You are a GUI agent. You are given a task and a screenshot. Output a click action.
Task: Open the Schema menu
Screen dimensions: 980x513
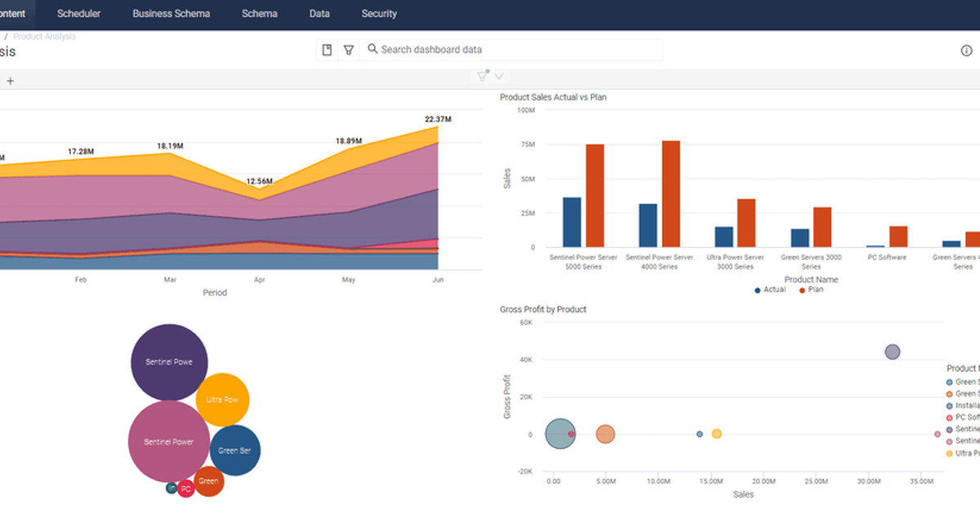point(260,14)
